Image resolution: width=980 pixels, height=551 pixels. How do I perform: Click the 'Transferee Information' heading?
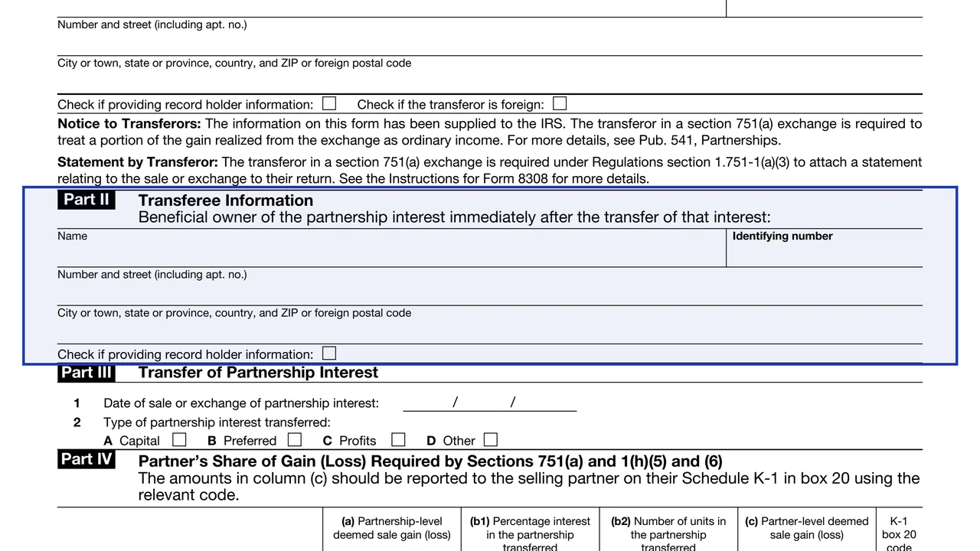click(226, 201)
